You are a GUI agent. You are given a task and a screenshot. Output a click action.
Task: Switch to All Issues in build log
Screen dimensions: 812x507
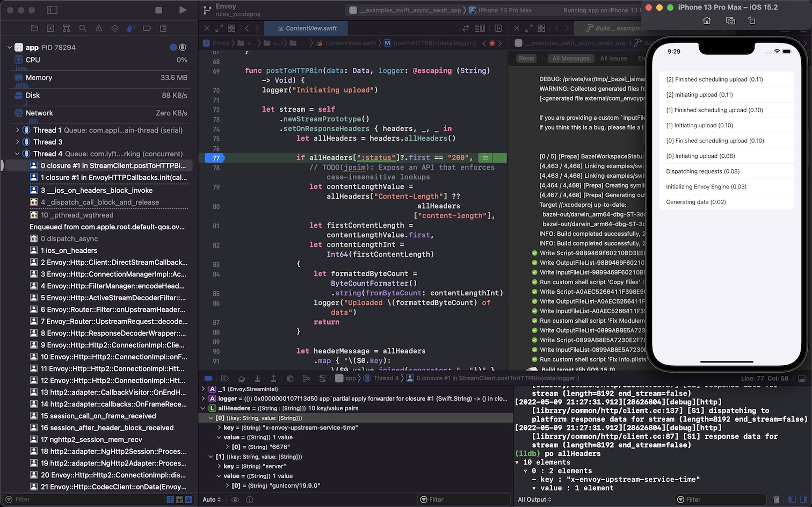(x=613, y=58)
